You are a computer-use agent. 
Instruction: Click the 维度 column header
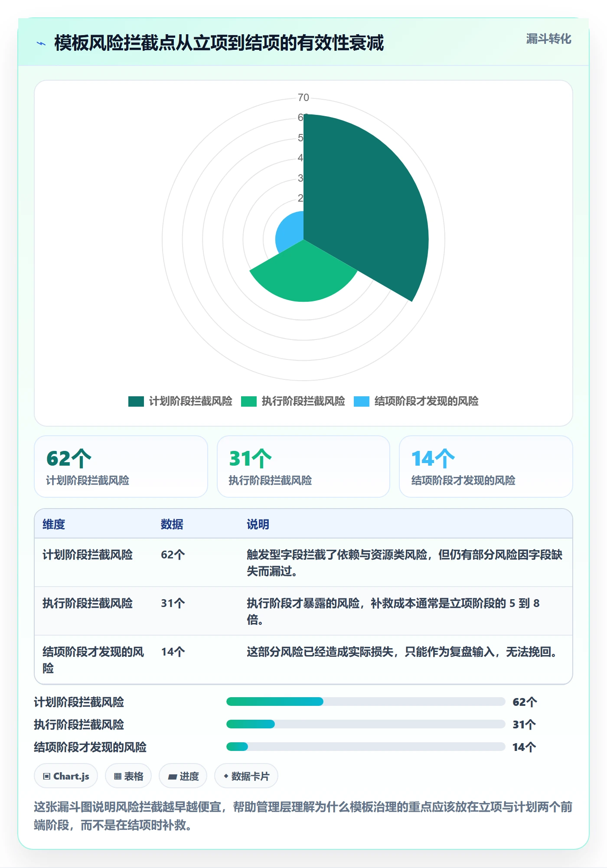[x=54, y=525]
